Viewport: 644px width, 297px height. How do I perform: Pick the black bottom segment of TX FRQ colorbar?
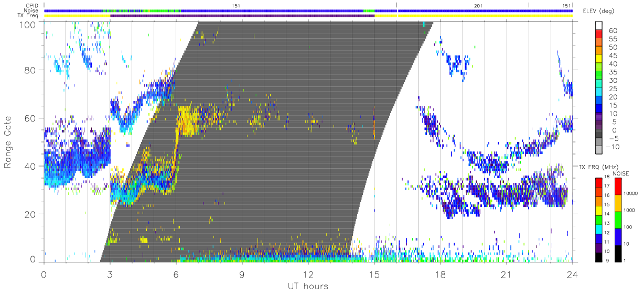[599, 257]
